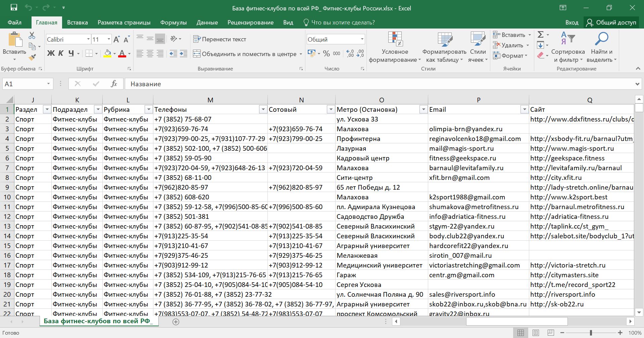644x338 pixels.
Task: Click the Cut scissors icon
Action: (32, 35)
